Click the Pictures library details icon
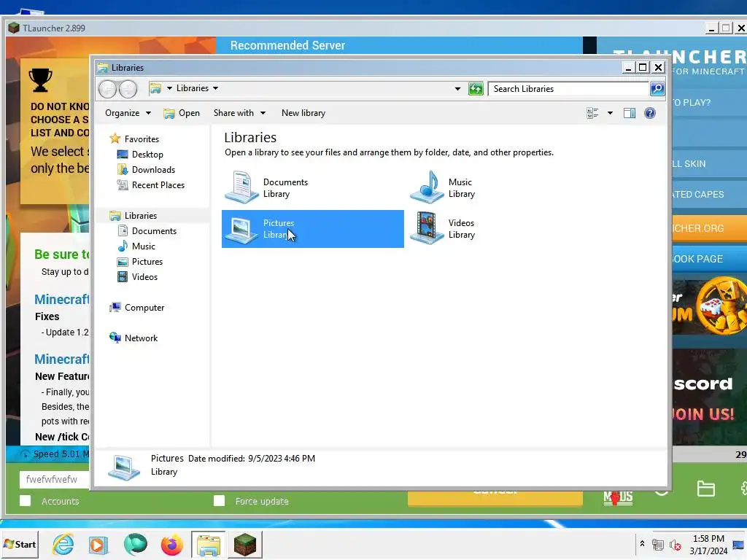Viewport: 747px width, 560px height. click(124, 467)
